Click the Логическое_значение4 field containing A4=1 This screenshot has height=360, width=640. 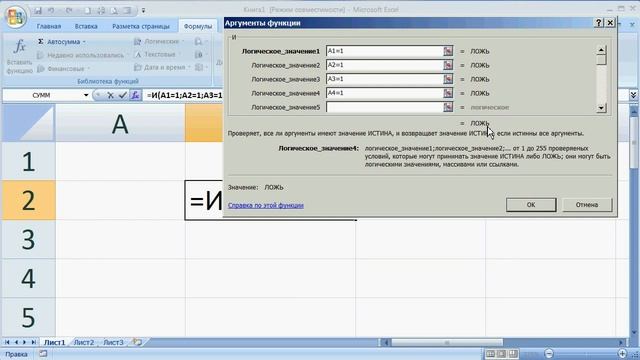[384, 93]
